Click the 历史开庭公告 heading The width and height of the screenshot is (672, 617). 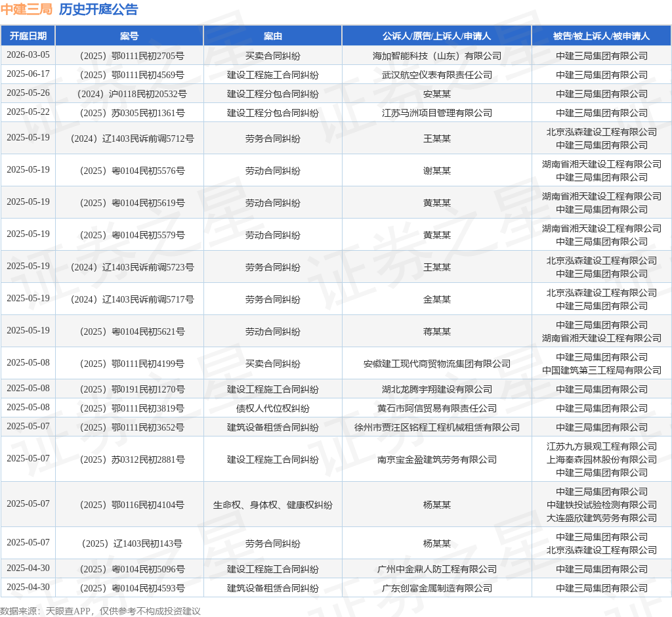(x=98, y=9)
